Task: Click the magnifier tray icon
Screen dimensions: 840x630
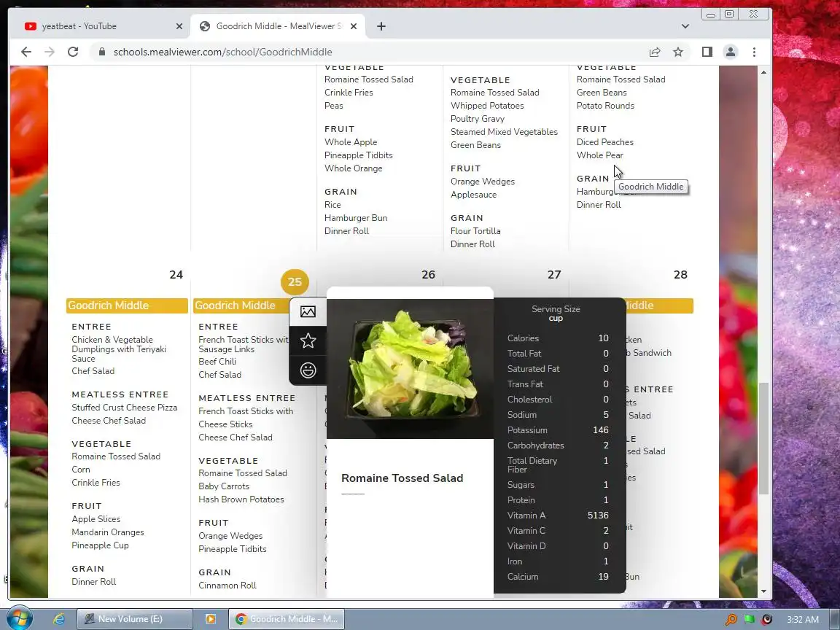Action: tap(731, 620)
